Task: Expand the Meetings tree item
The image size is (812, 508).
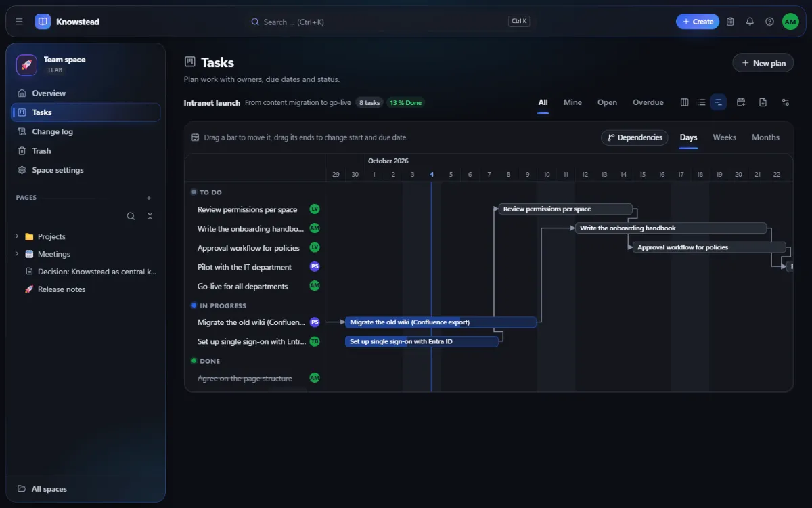Action: [16, 254]
